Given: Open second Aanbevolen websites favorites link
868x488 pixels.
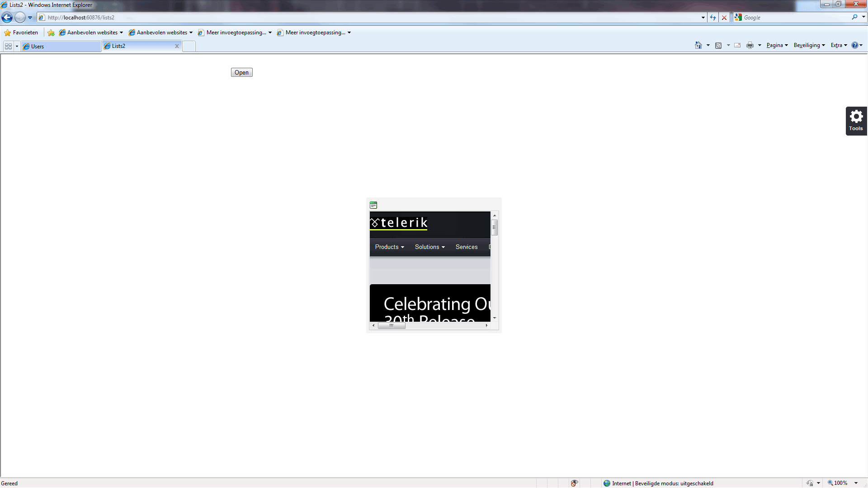Looking at the screenshot, I should pos(160,33).
